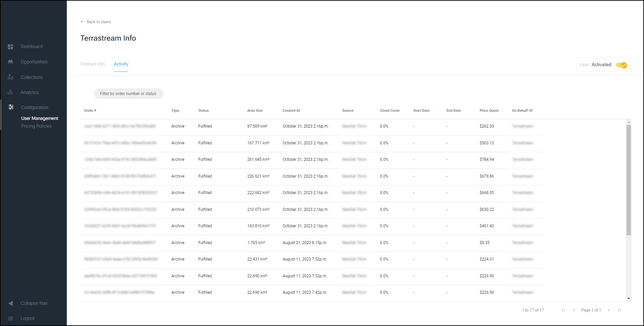Open Collections from the sidebar
The width and height of the screenshot is (644, 326).
[x=32, y=77]
